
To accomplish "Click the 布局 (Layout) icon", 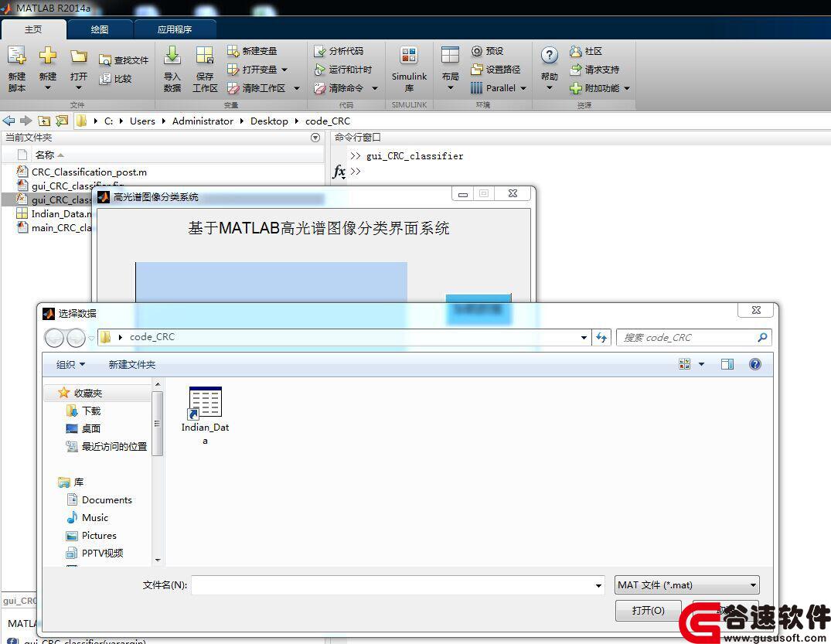I will tap(450, 56).
